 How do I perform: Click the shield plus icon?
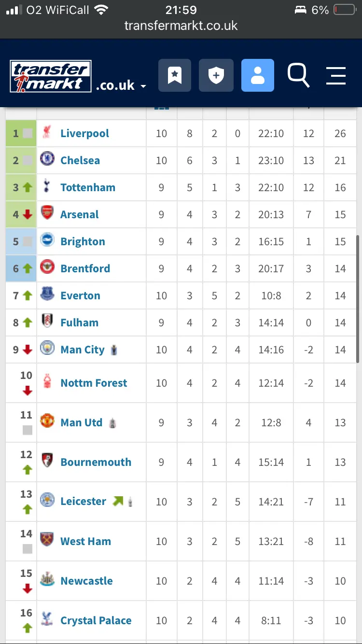216,75
